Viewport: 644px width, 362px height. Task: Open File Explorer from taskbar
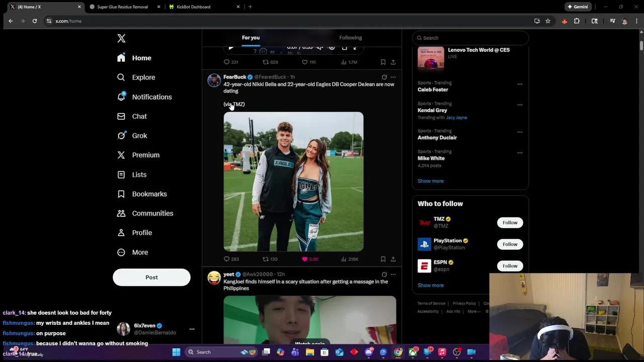click(310, 352)
